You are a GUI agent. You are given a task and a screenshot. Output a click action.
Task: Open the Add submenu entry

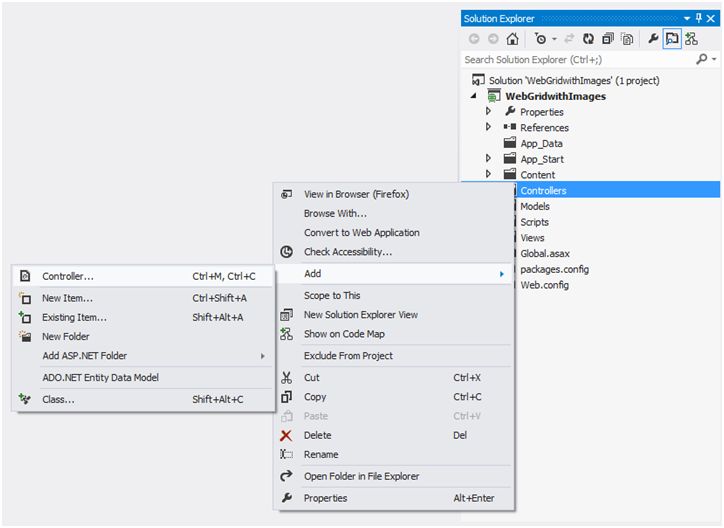pos(393,274)
